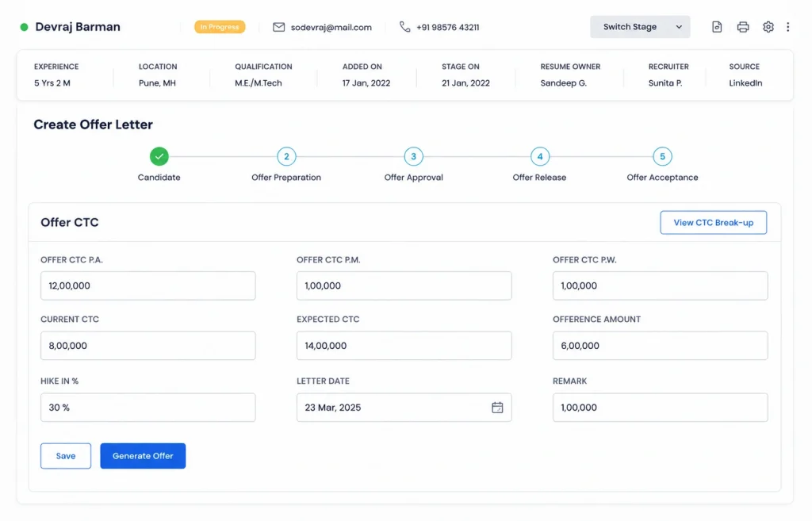
Task: Click the Save button
Action: pyautogui.click(x=66, y=456)
